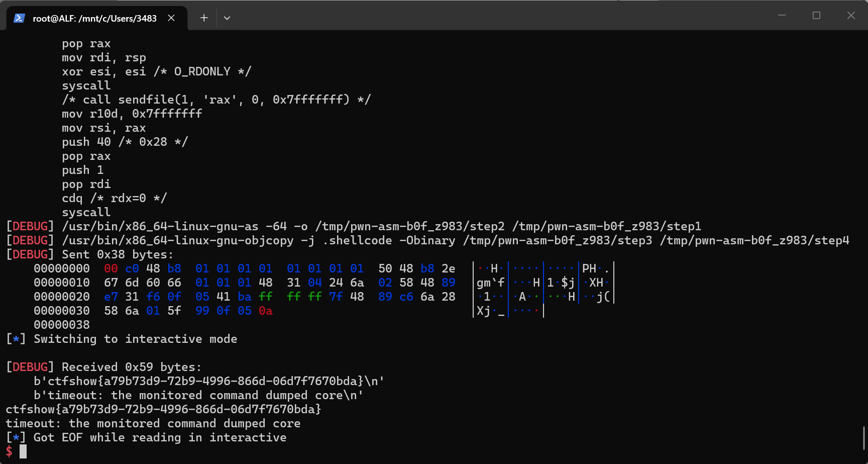Click the 'Sent 0x38 bytes:' debug line
Viewport: 868px width, 464px height.
(x=89, y=254)
